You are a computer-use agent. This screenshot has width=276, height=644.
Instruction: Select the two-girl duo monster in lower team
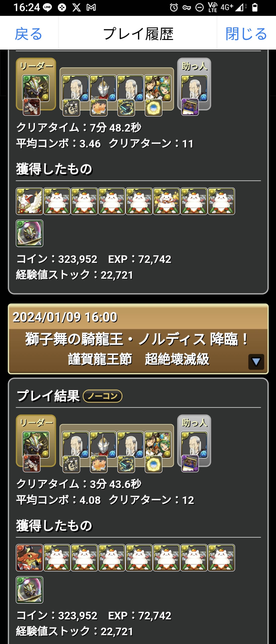(x=158, y=445)
